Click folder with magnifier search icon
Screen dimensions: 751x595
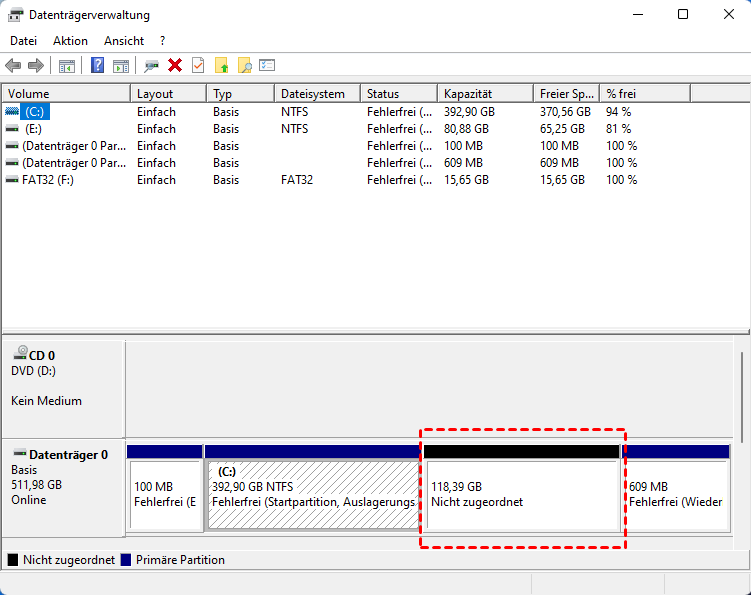coord(244,65)
